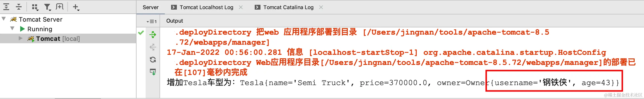The height and width of the screenshot is (99, 644).
Task: Switch to the Server tab
Action: tap(150, 7)
